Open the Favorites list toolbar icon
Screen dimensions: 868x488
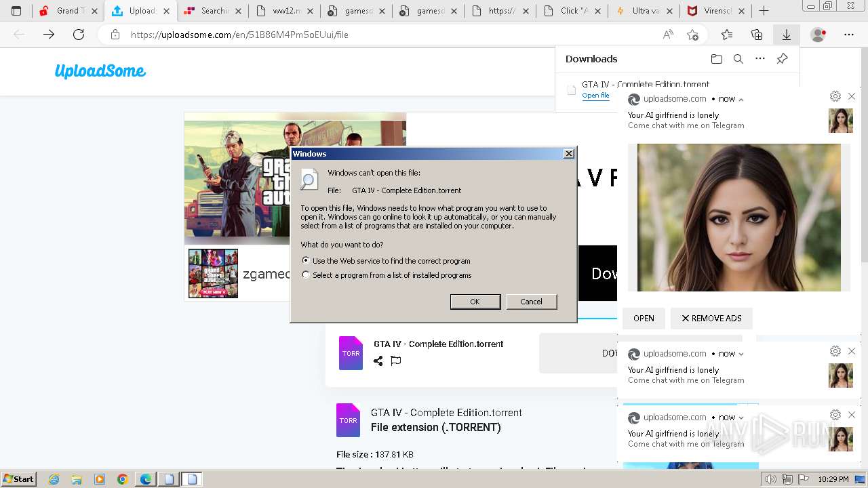[x=727, y=35]
